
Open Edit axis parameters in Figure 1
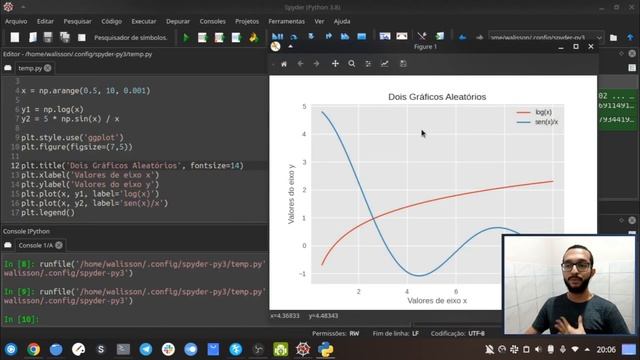coord(384,64)
